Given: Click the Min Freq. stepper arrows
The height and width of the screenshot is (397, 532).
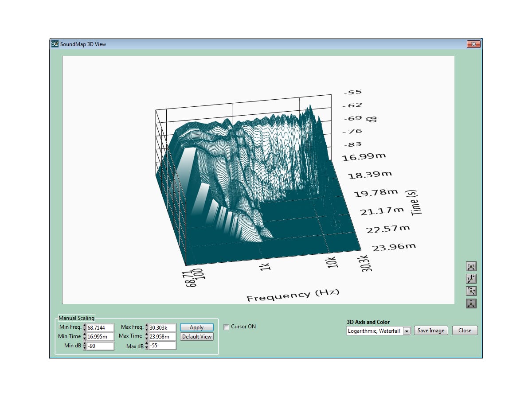Looking at the screenshot, I should point(85,328).
